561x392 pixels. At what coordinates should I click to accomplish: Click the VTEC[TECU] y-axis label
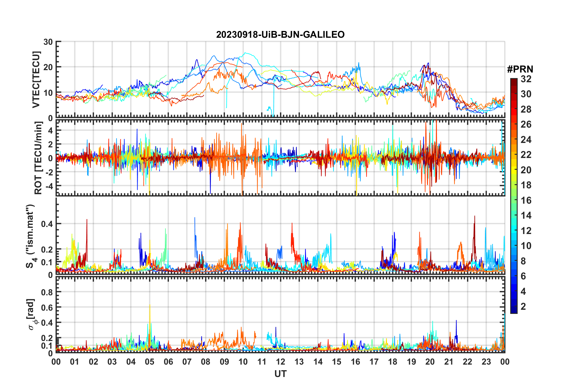point(36,80)
